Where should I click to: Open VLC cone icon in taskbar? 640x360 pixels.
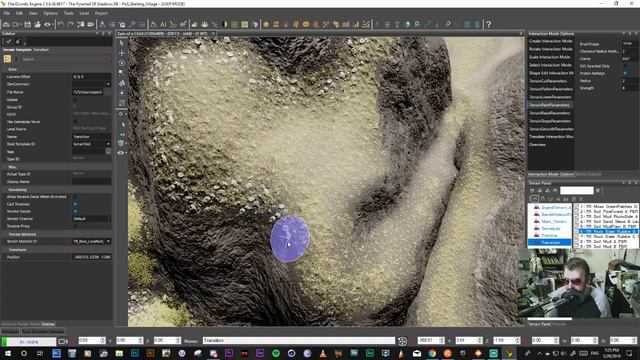[x=323, y=353]
